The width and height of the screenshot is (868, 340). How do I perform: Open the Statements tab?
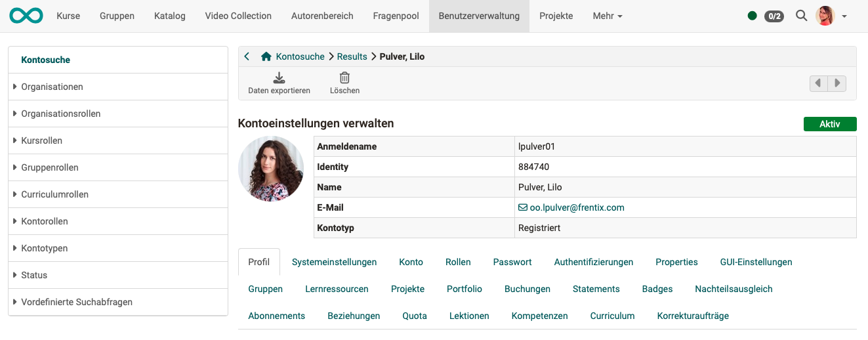point(596,289)
